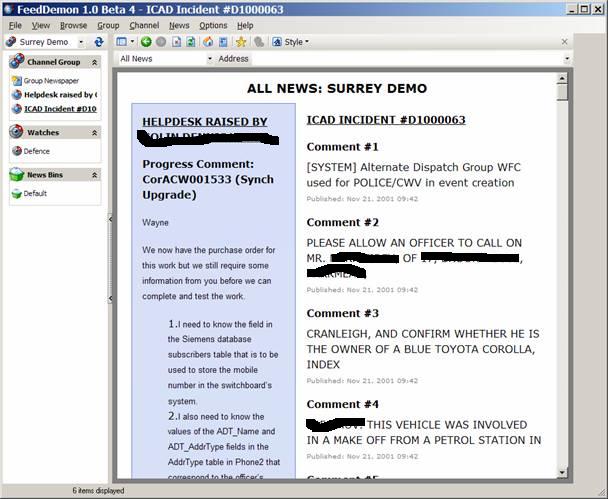Collapse the Watches panel
The image size is (608, 499).
[94, 133]
